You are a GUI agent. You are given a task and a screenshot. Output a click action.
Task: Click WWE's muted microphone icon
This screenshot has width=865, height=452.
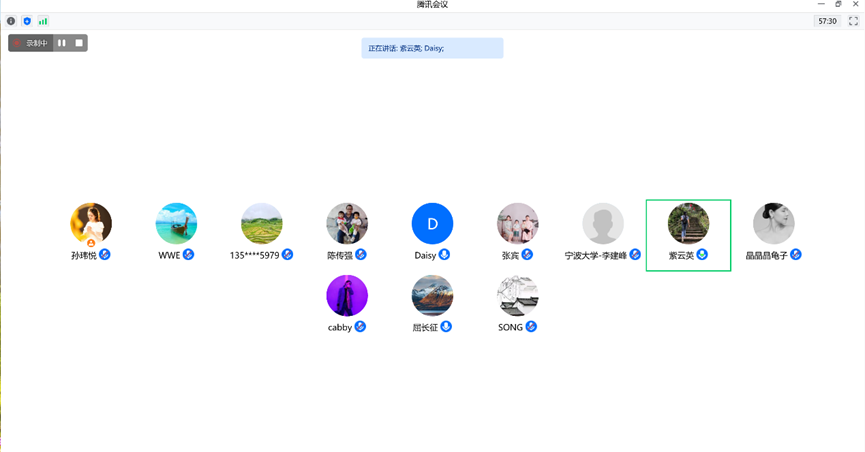[x=188, y=255]
